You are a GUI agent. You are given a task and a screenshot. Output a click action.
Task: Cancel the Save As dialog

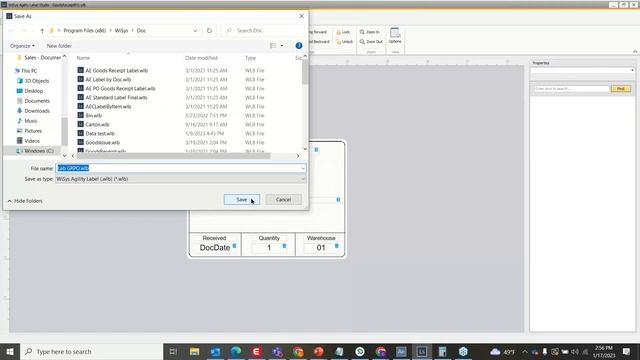coord(283,200)
